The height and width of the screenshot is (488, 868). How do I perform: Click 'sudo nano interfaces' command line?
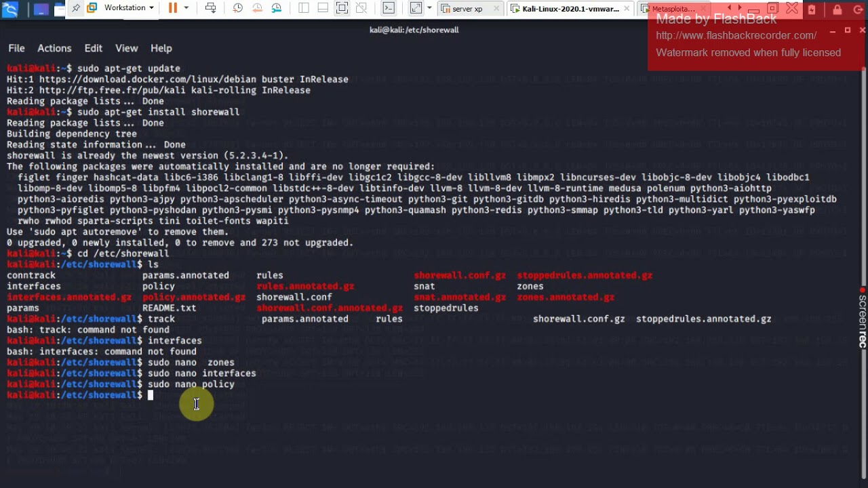(202, 373)
